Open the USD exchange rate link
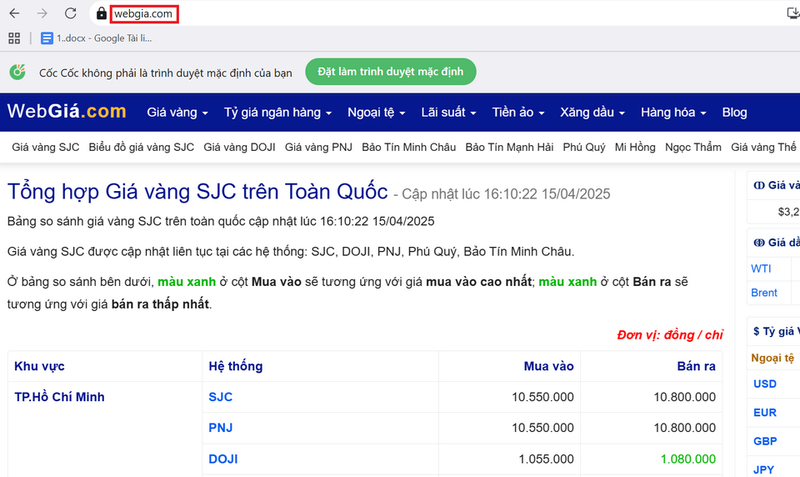Screen dimensions: 800x477 [765, 384]
